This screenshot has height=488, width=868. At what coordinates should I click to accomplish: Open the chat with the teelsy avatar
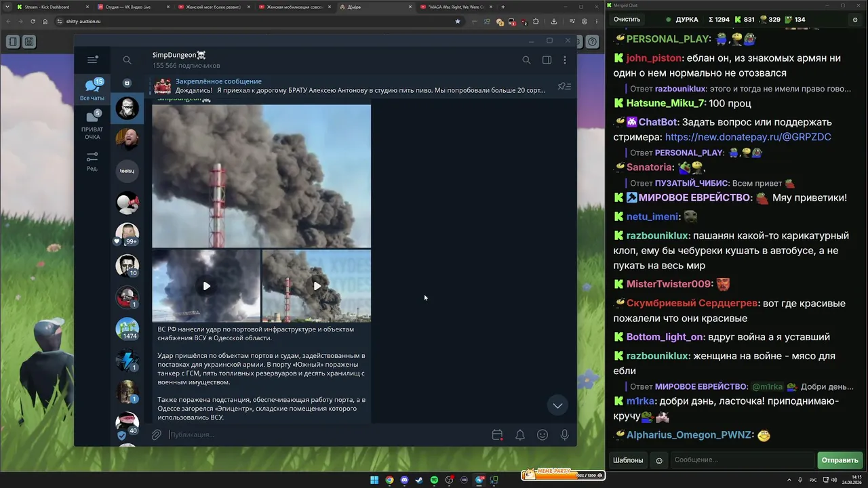(127, 171)
